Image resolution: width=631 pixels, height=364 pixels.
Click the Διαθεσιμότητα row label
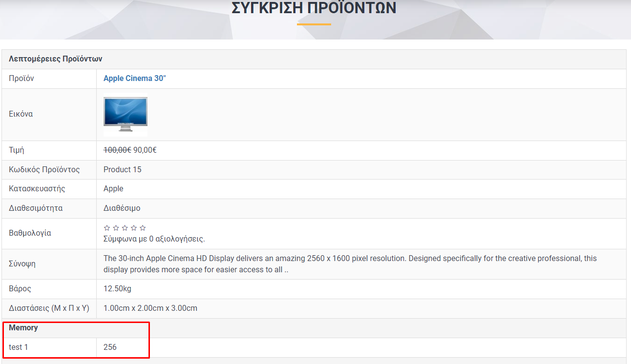36,208
